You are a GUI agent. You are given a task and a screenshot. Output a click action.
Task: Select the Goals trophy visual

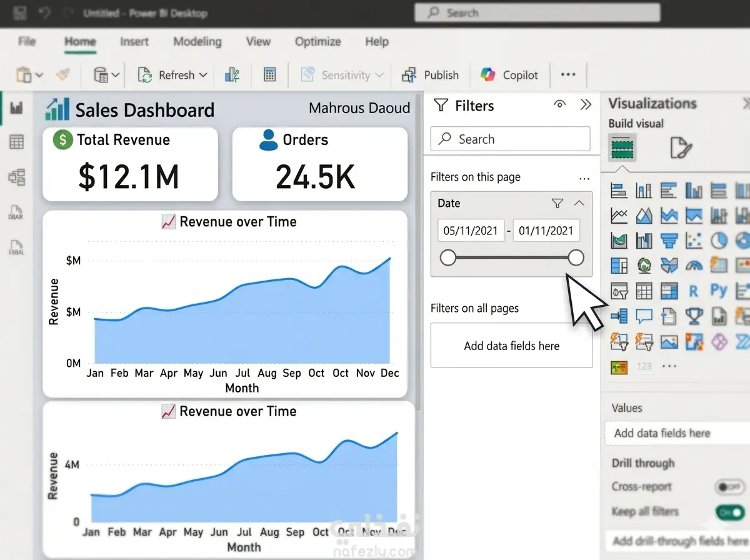694,316
